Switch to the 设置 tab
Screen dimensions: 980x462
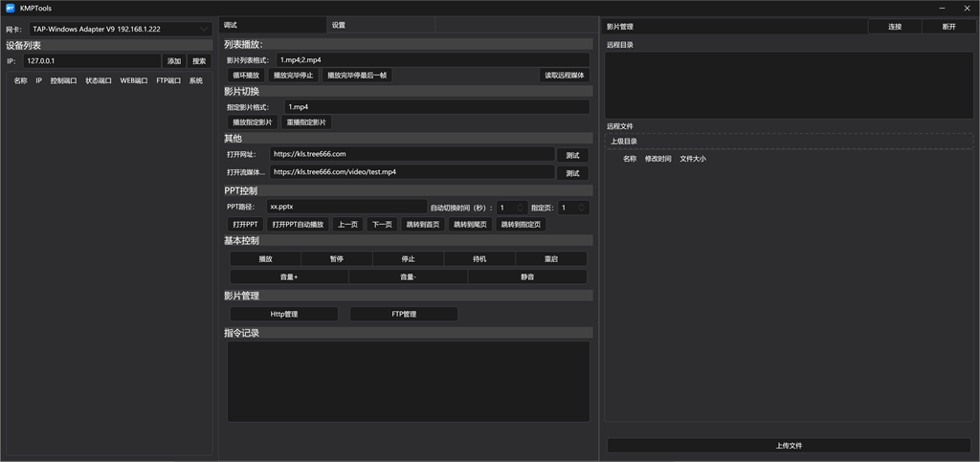pyautogui.click(x=381, y=26)
